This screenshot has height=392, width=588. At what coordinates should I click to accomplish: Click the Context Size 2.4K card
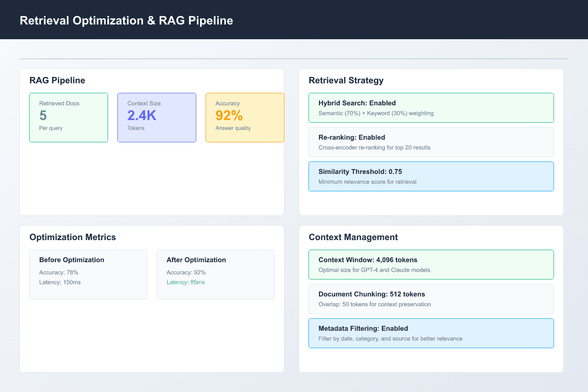click(x=157, y=118)
